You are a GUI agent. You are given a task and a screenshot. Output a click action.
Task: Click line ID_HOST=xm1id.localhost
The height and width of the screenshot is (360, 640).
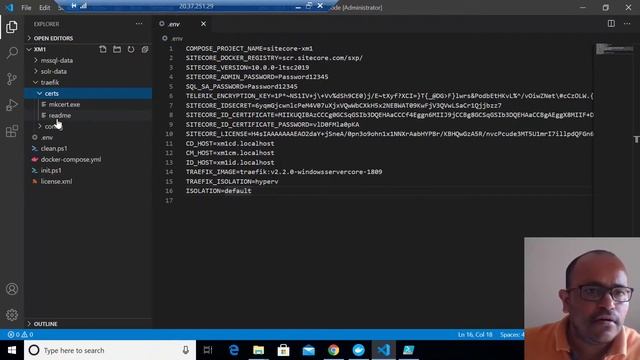click(x=230, y=162)
